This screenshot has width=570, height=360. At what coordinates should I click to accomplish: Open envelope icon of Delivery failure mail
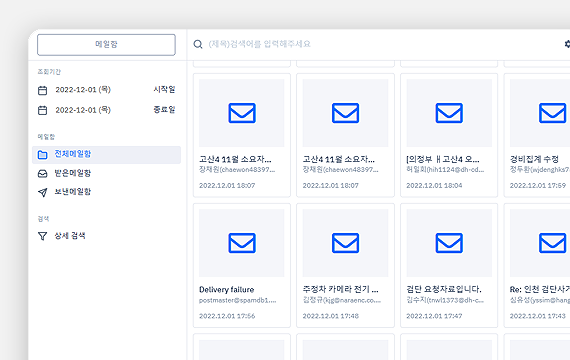tap(242, 243)
